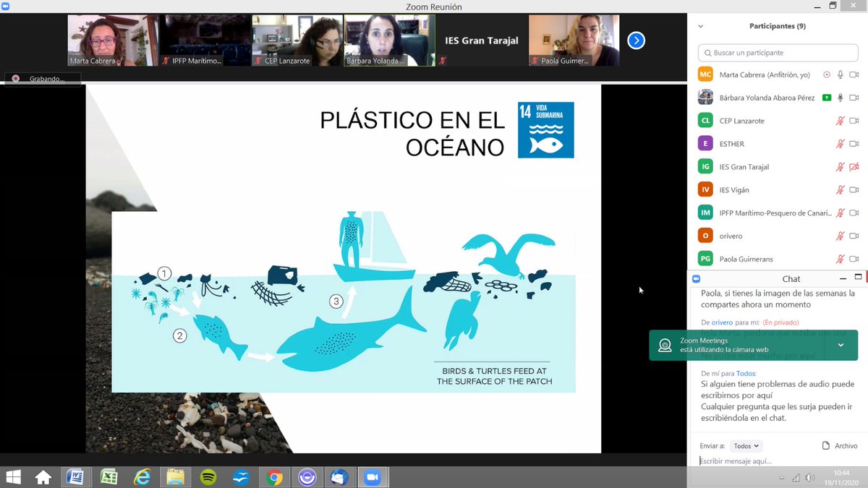
Task: Click the Zoom Meetings webcam notification icon
Action: 665,345
